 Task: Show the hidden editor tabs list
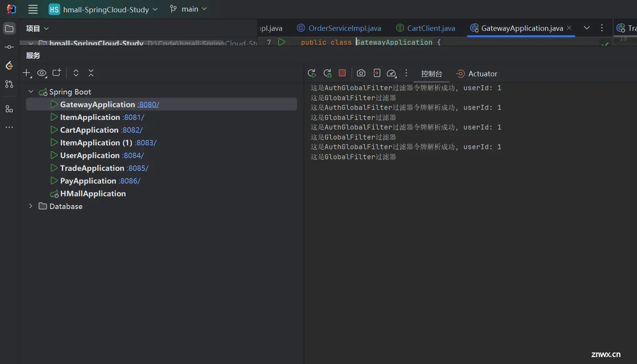(x=587, y=28)
